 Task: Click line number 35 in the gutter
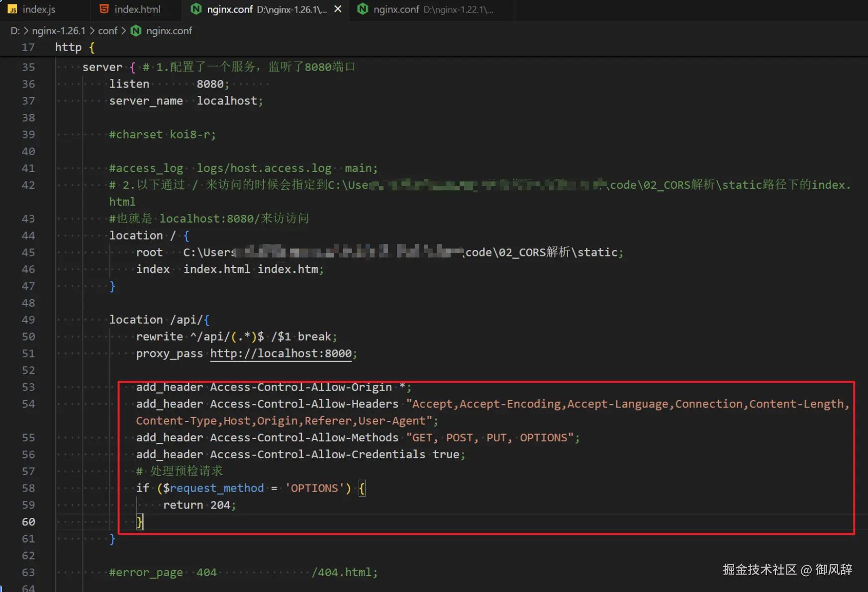click(28, 67)
